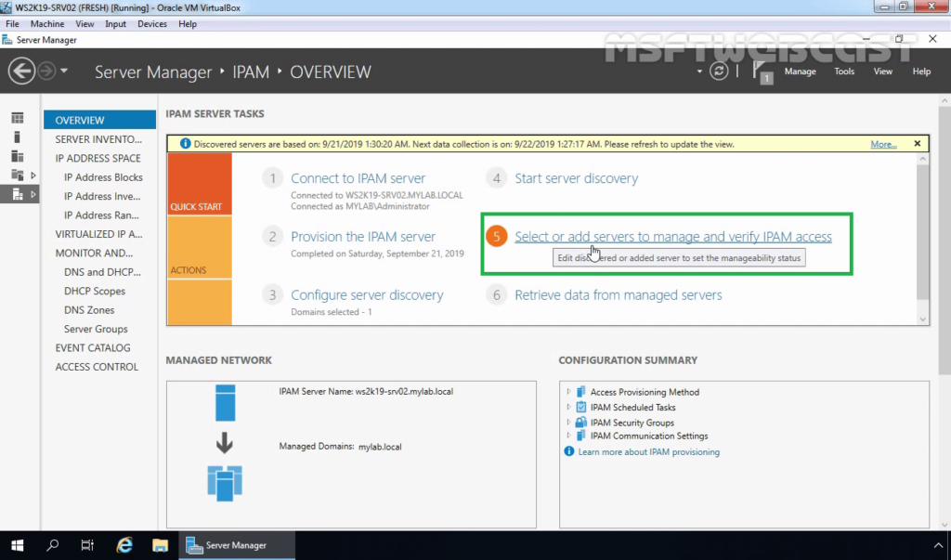Screen dimensions: 951x560
Task: Dismiss the yellow information bar
Action: coord(917,144)
